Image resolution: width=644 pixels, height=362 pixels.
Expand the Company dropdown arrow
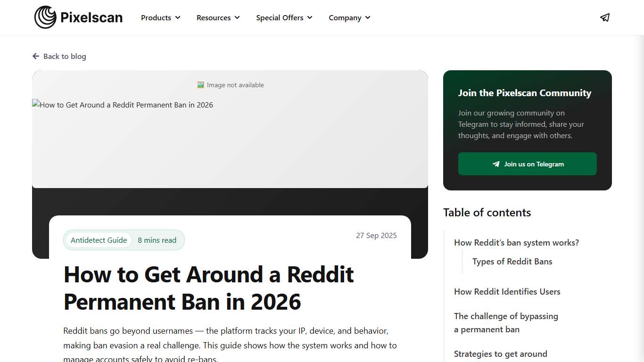pyautogui.click(x=367, y=17)
